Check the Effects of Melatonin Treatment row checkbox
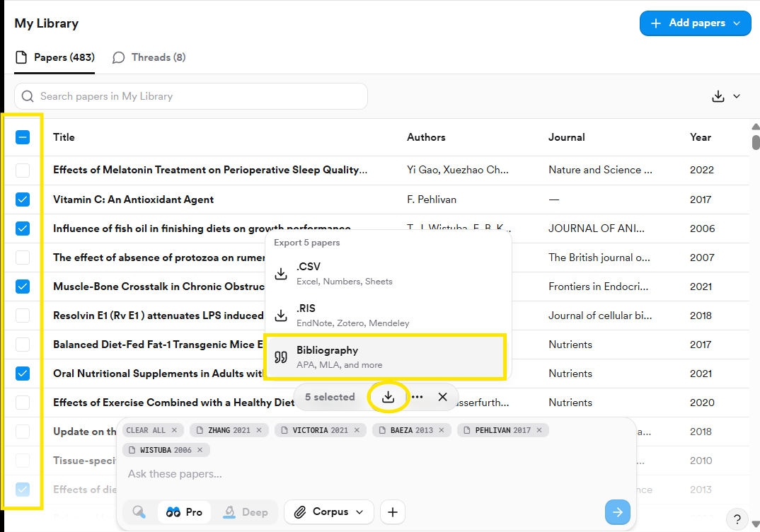Viewport: 760px width, 532px height. [23, 170]
